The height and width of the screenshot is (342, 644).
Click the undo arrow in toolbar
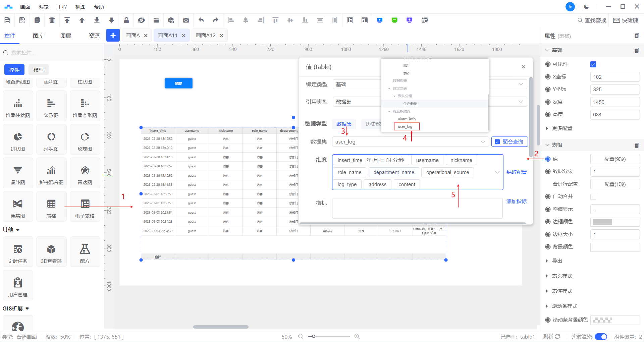(x=201, y=20)
